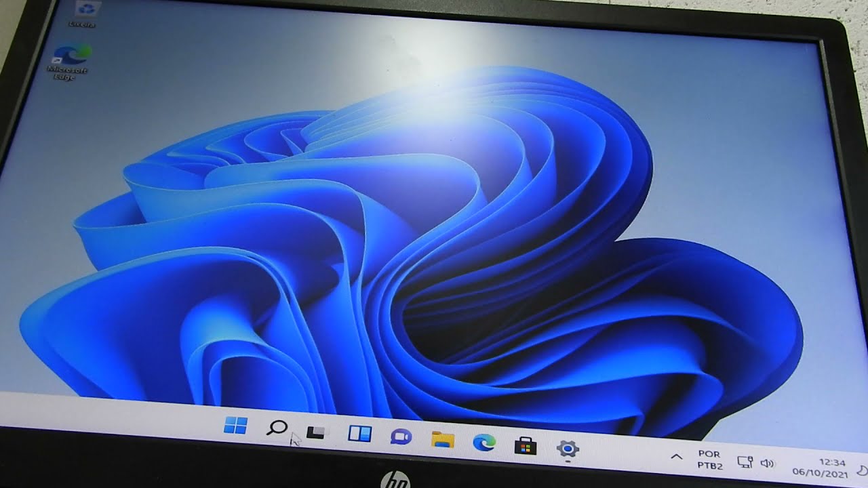Image resolution: width=868 pixels, height=488 pixels.
Task: Launch the Teams Chat icon
Action: [x=401, y=437]
